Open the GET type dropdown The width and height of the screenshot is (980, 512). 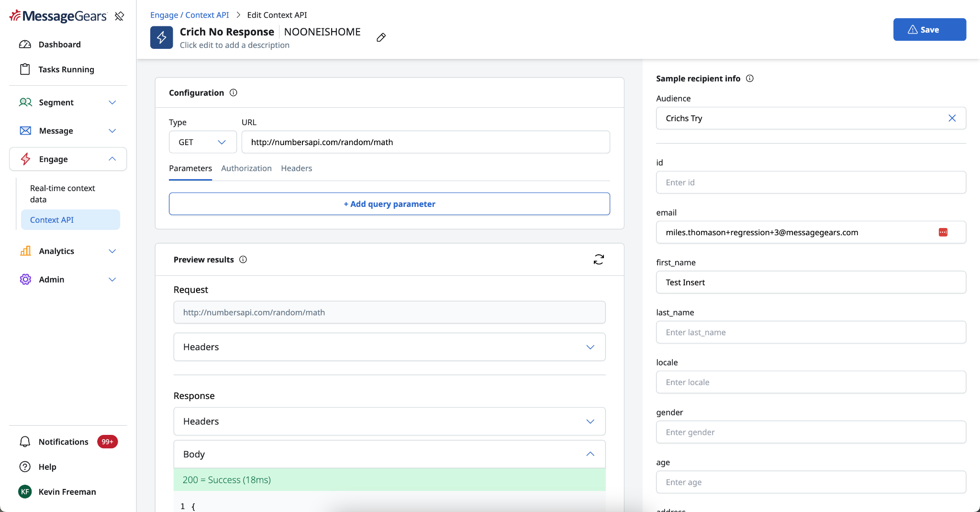[203, 142]
